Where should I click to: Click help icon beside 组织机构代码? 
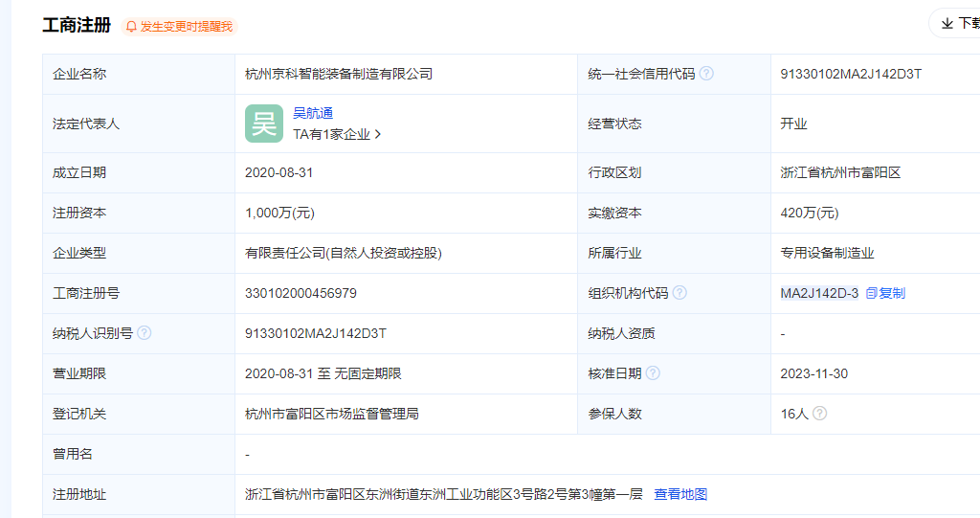[679, 293]
